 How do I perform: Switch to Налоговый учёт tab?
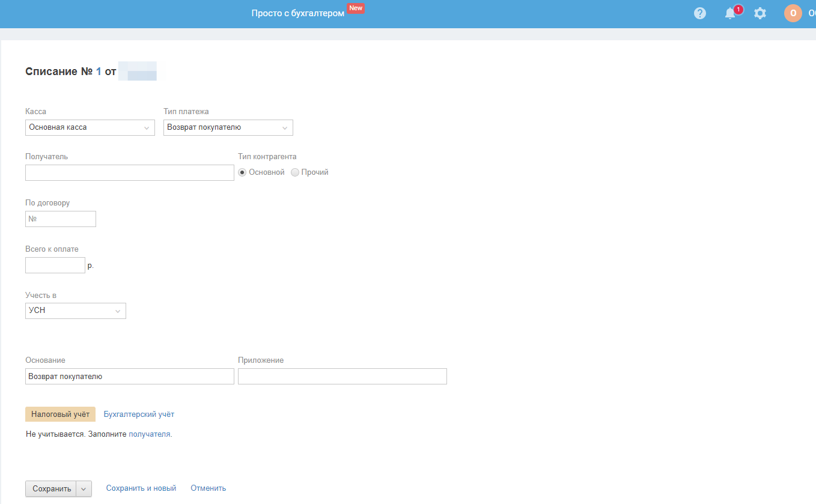point(60,414)
